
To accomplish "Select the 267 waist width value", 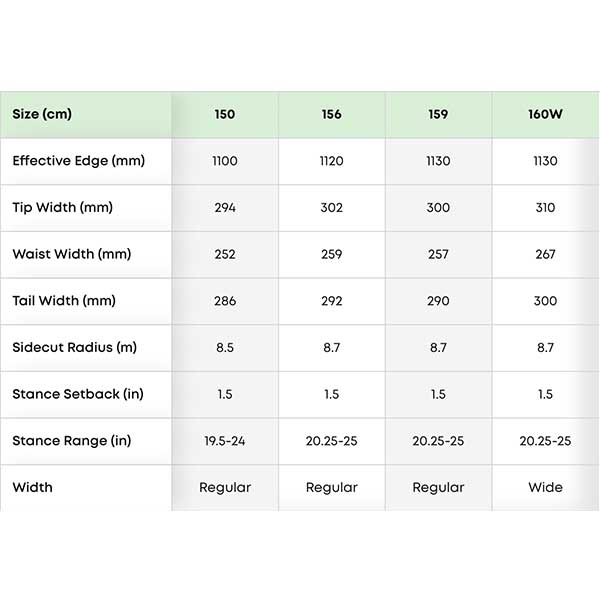I will pyautogui.click(x=545, y=254).
